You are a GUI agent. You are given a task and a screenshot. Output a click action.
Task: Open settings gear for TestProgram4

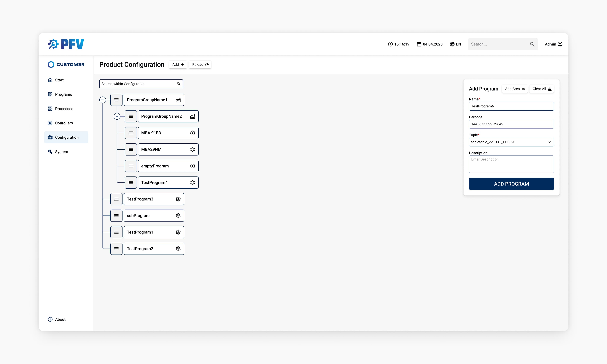(x=193, y=182)
